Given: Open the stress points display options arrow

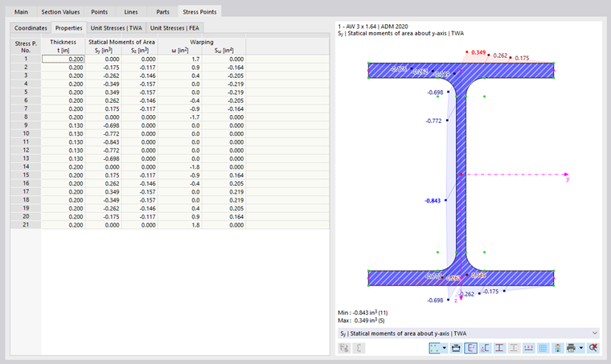Looking at the screenshot, I should tap(445, 348).
